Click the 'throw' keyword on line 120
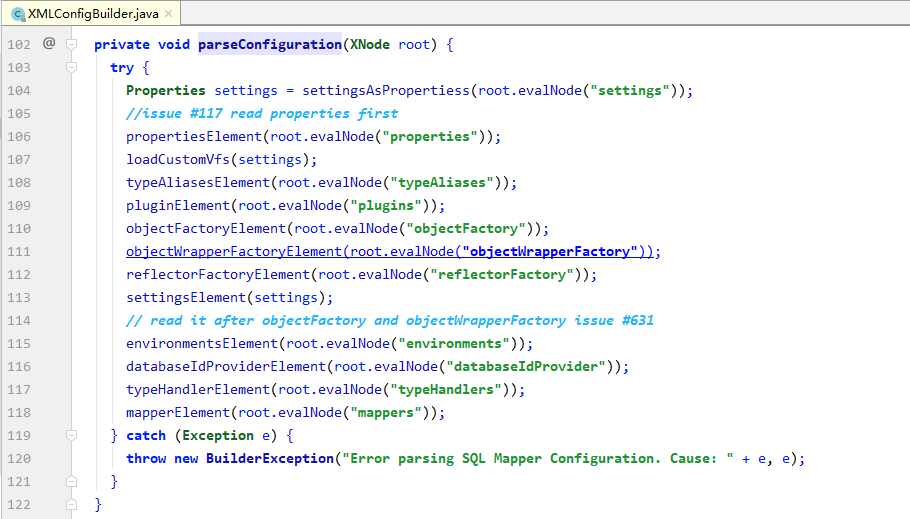This screenshot has height=519, width=910. tap(146, 459)
